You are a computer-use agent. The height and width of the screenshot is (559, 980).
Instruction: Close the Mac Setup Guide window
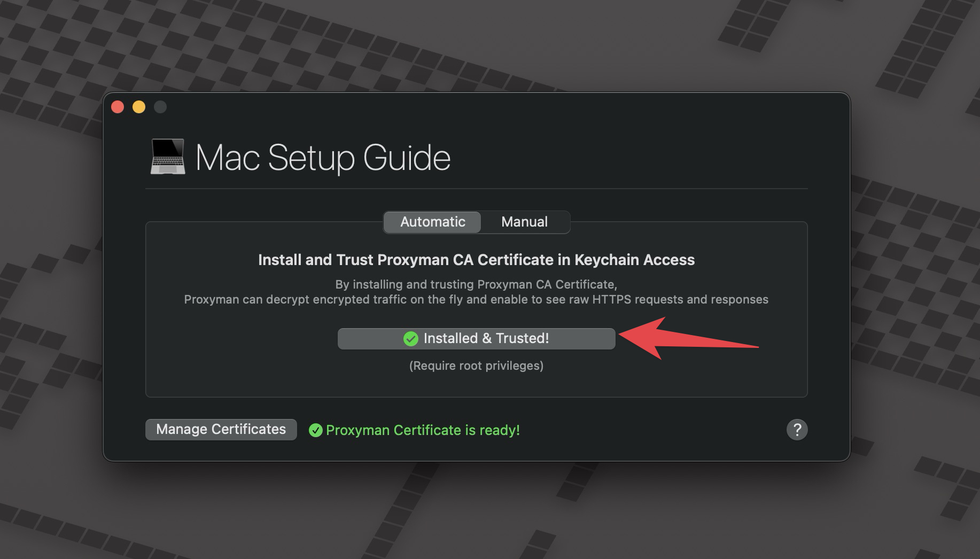coord(118,107)
